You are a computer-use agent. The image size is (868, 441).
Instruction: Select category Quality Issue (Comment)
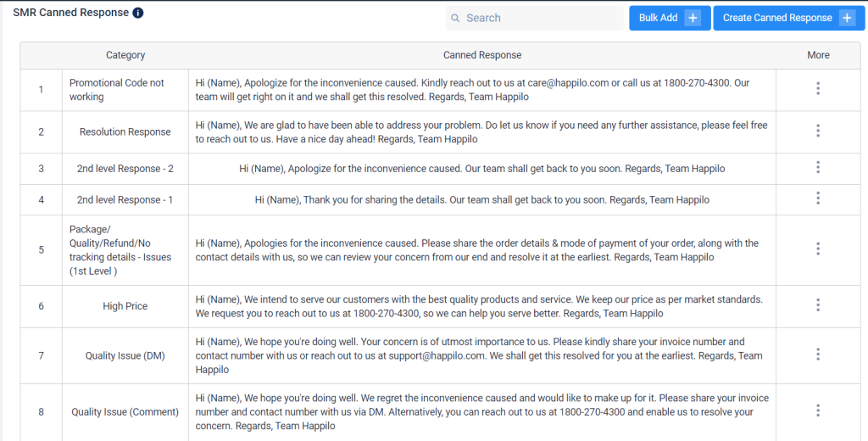(x=125, y=411)
